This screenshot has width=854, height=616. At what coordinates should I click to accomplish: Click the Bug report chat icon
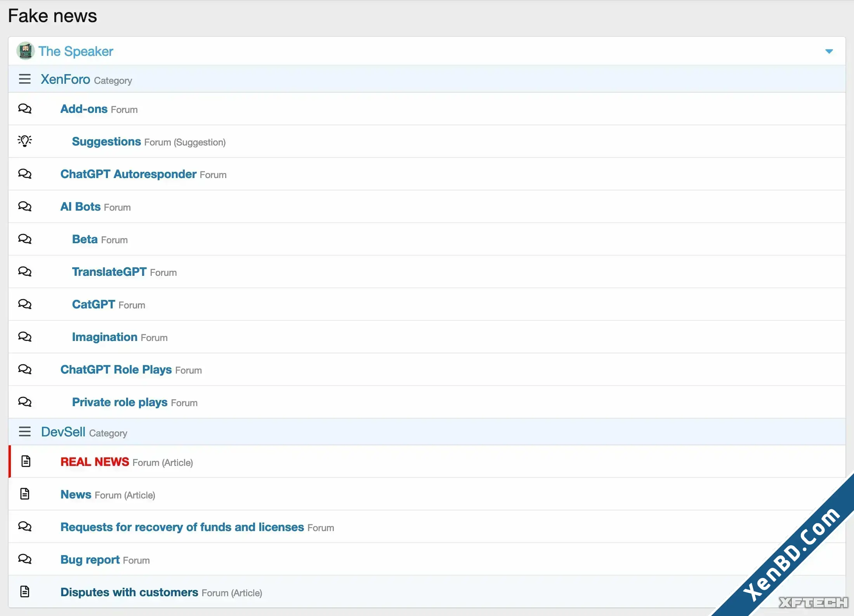25,559
